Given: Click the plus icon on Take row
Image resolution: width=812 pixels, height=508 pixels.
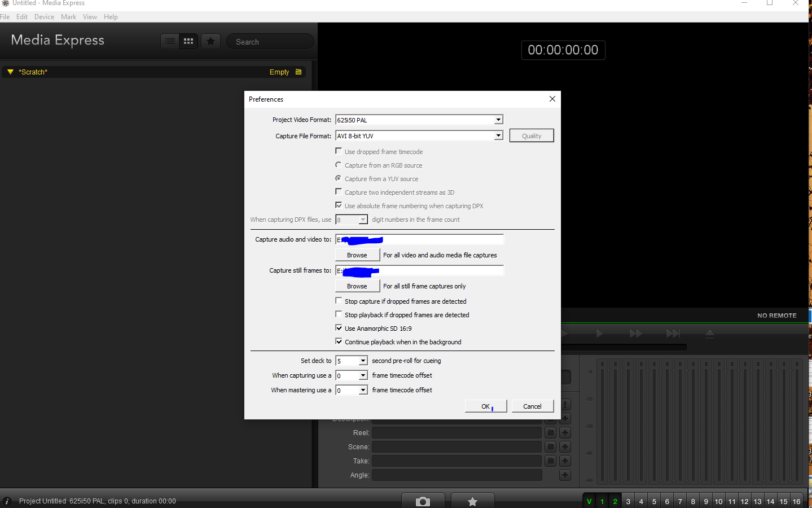Looking at the screenshot, I should click(x=565, y=461).
